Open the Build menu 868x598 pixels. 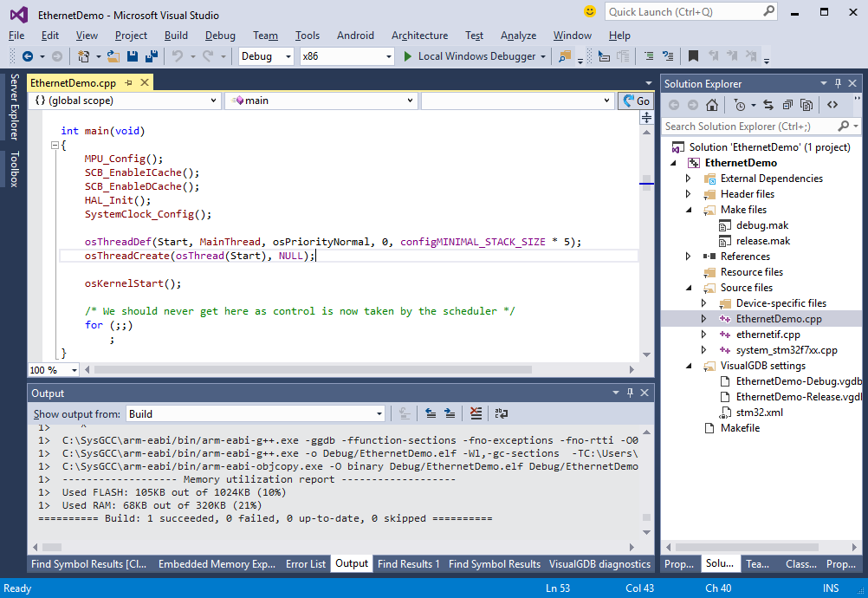(x=176, y=36)
